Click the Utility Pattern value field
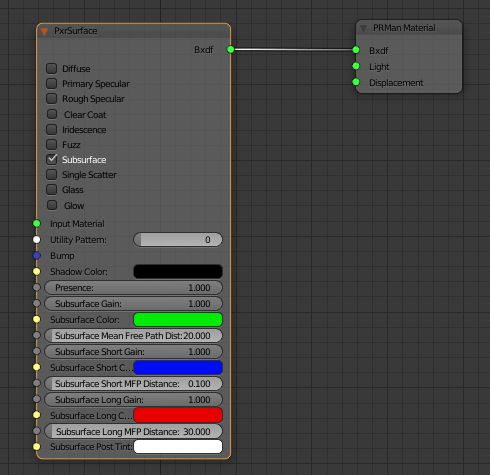Image resolution: width=490 pixels, height=475 pixels. 178,240
